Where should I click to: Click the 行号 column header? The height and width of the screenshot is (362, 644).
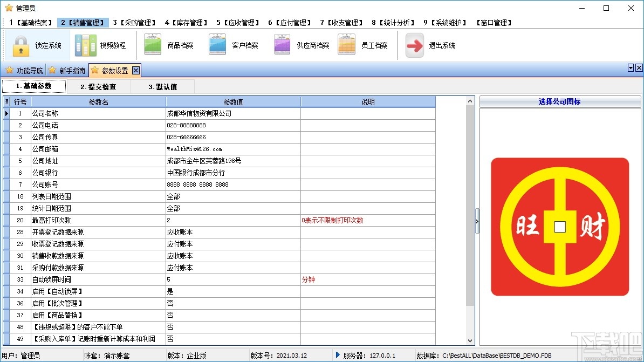coord(20,102)
